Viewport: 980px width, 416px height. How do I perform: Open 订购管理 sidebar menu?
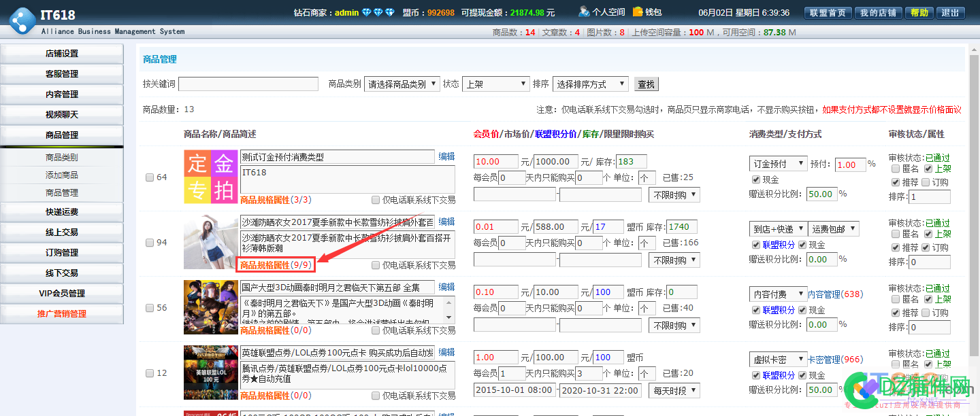pyautogui.click(x=62, y=253)
